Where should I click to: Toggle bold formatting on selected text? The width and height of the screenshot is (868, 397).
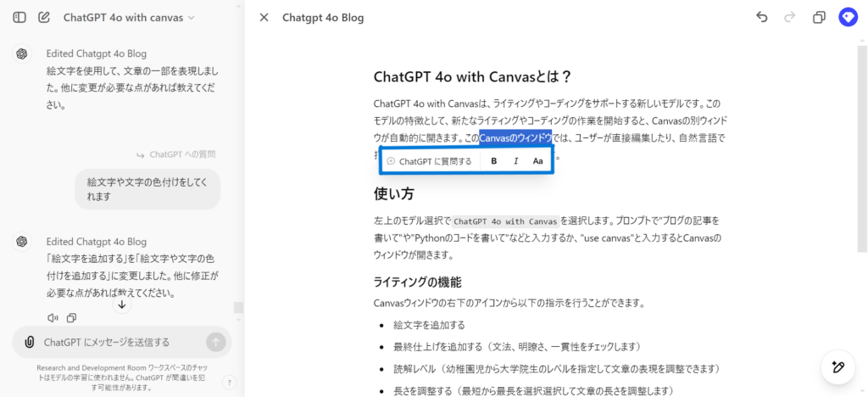pos(494,160)
